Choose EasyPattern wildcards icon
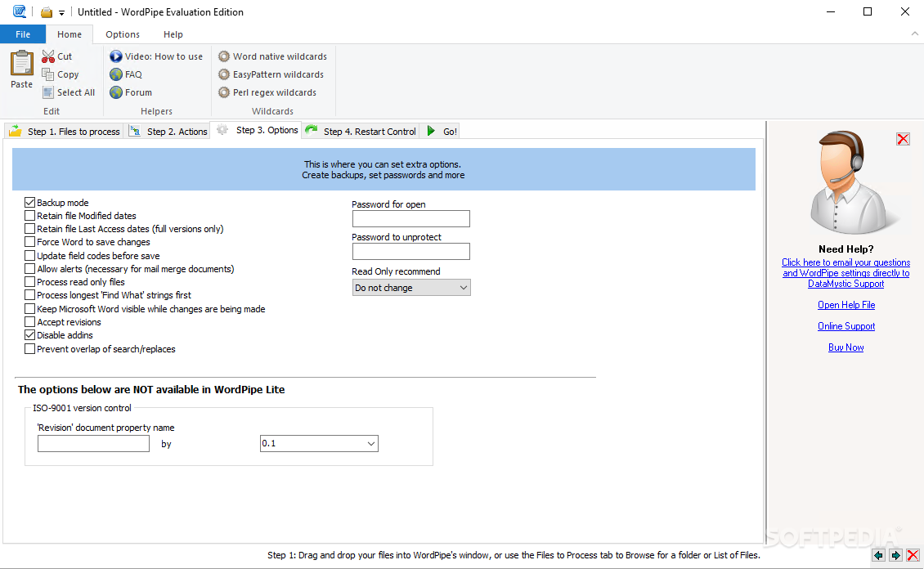This screenshot has height=569, width=924. [224, 74]
